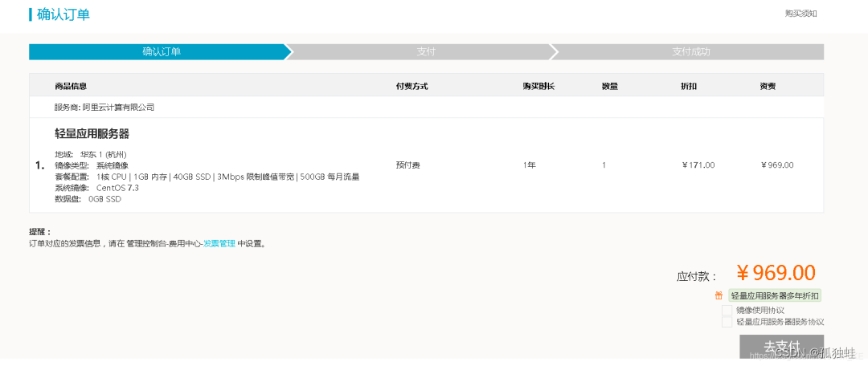Viewport: 868px width, 366px height.
Task: Click the 确认订单 page heading
Action: click(63, 14)
